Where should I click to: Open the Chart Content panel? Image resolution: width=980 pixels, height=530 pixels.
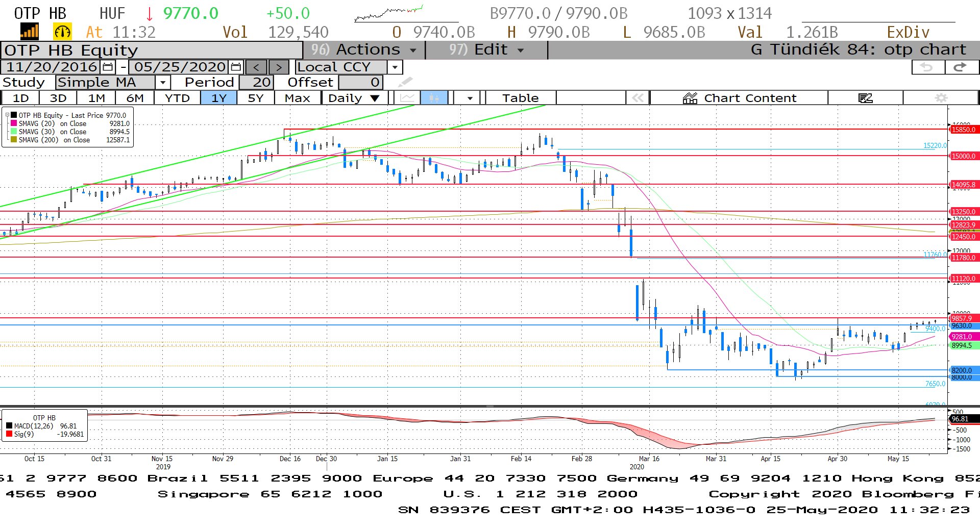click(x=739, y=98)
